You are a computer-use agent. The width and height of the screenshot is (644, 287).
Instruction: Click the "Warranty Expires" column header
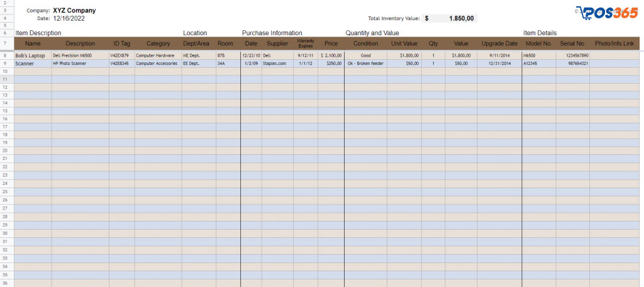[306, 43]
